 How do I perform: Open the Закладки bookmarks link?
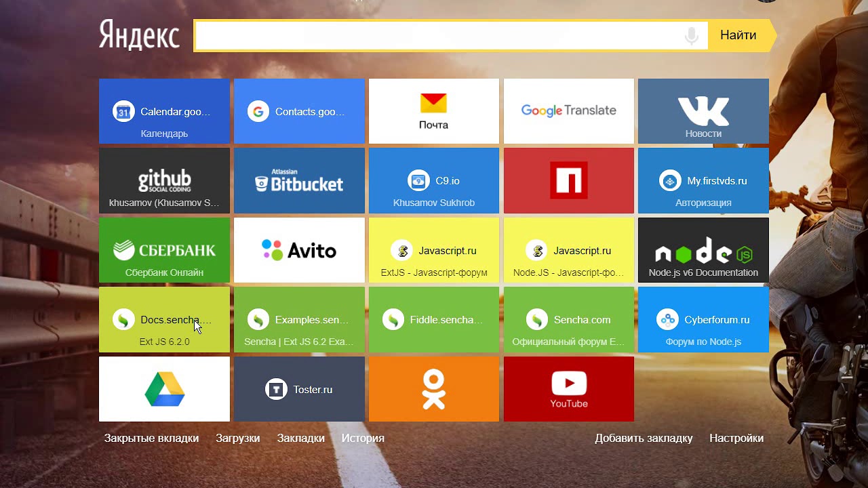[x=301, y=439]
